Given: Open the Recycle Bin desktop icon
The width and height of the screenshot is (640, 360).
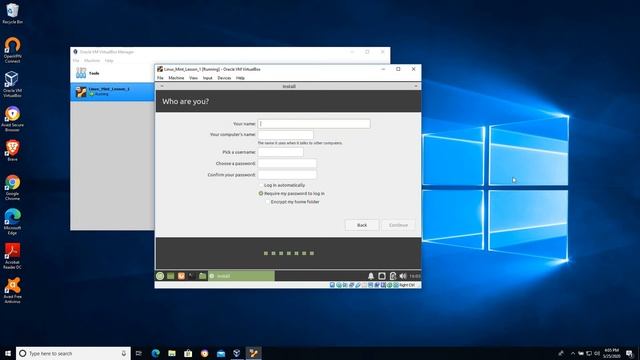Looking at the screenshot, I should pos(12,13).
